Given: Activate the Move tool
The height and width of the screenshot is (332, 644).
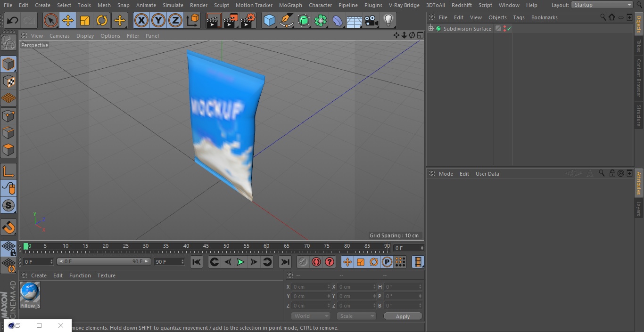Looking at the screenshot, I should 68,20.
